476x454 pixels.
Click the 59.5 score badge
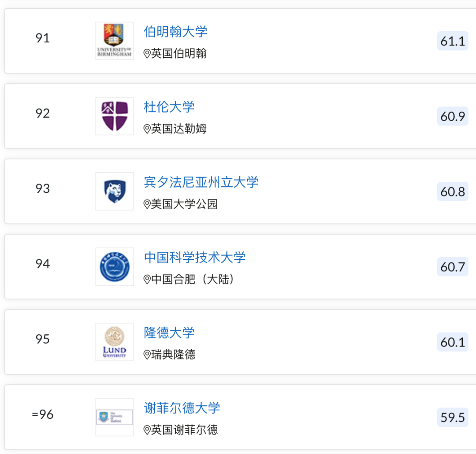click(x=453, y=417)
